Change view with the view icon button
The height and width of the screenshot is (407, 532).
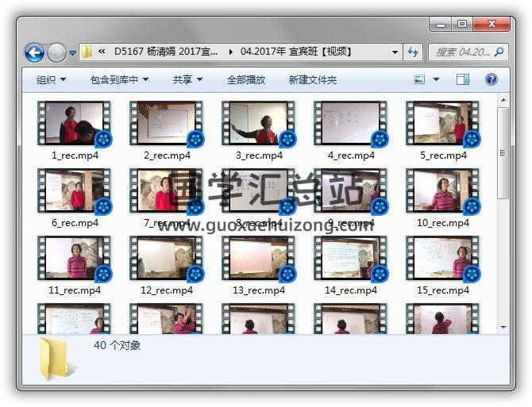419,79
